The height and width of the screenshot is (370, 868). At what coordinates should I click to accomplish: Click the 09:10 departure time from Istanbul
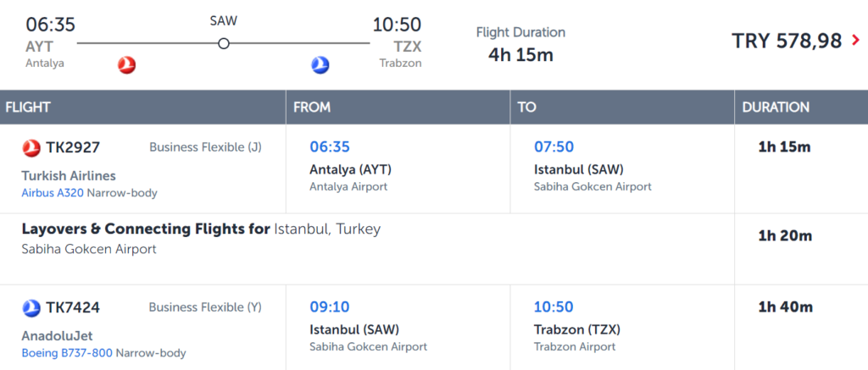point(330,307)
